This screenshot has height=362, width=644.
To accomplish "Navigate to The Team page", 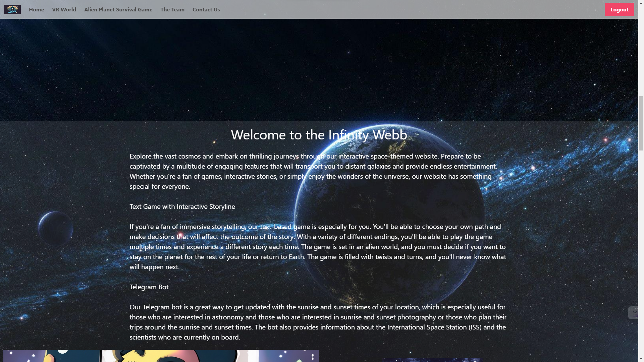I will (172, 9).
